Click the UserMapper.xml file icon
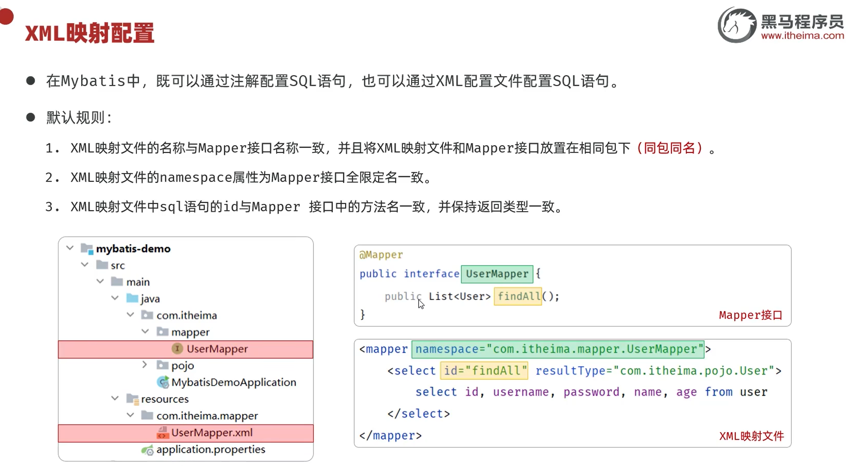Screen dimensions: 868x469 (x=162, y=433)
